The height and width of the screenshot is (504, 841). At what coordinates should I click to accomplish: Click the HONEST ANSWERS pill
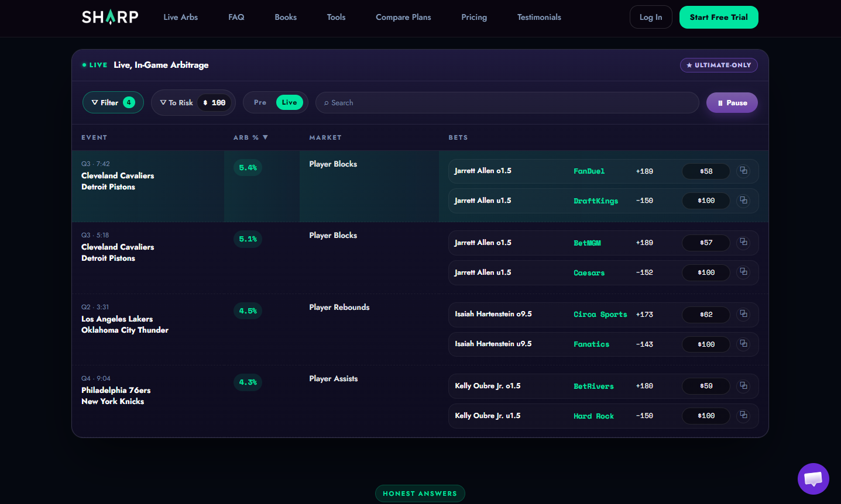point(420,493)
